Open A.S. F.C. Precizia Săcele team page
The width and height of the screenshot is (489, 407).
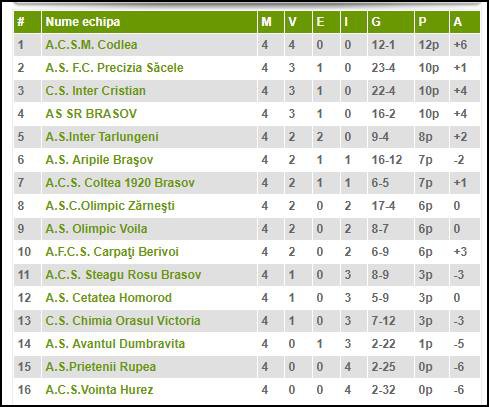pos(114,68)
